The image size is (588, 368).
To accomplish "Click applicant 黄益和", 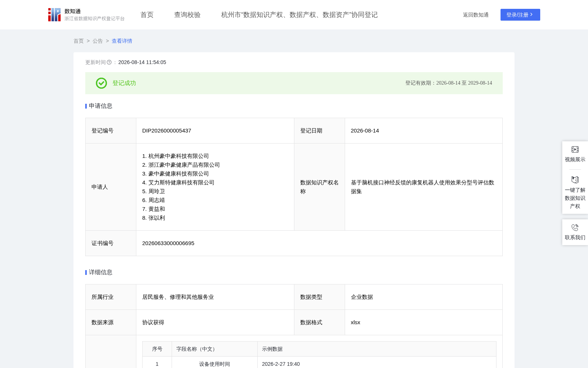I will point(157,209).
